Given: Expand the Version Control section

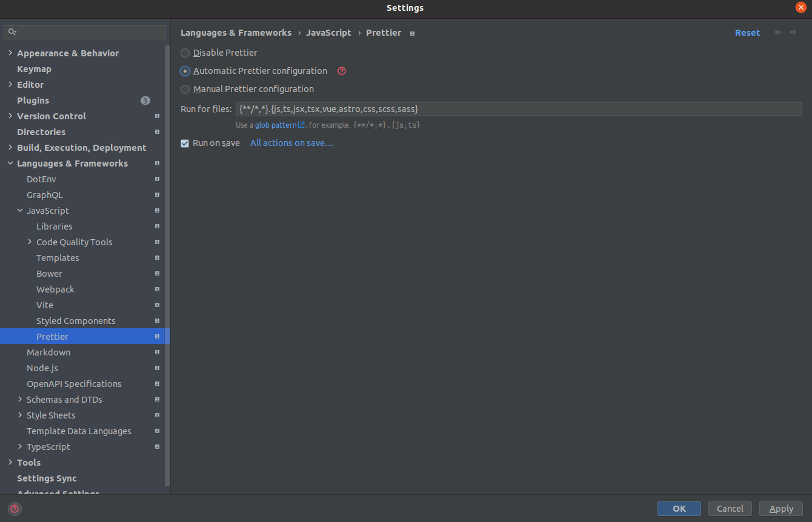Looking at the screenshot, I should pyautogui.click(x=10, y=116).
